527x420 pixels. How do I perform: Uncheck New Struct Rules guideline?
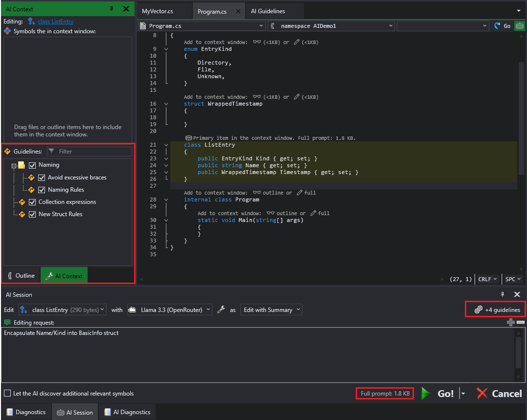pos(32,214)
